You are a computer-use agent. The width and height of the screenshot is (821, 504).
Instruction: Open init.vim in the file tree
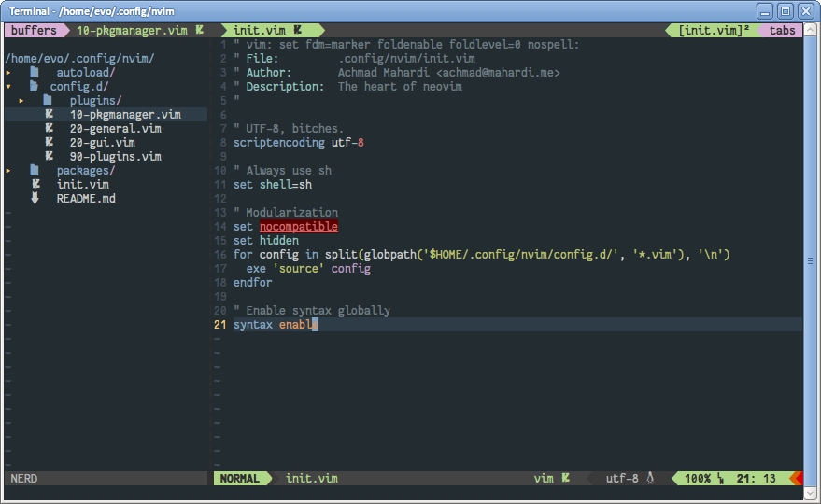(x=83, y=184)
